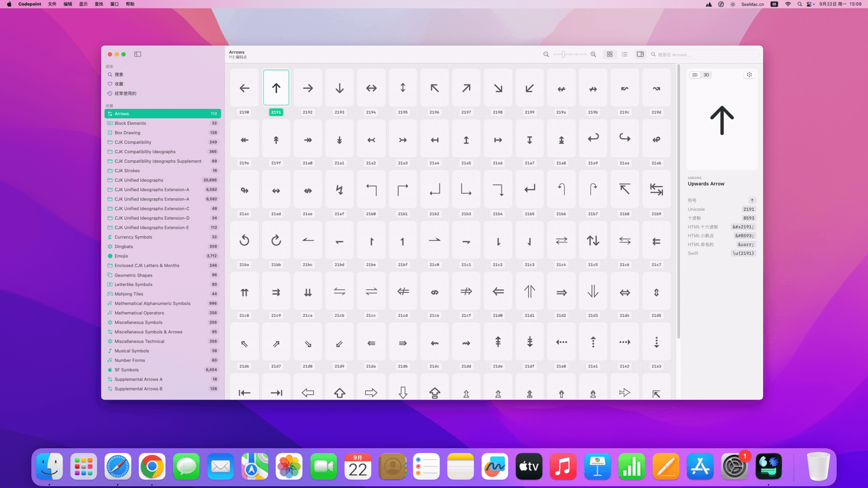
Task: Switch to list view layout
Action: click(x=624, y=54)
